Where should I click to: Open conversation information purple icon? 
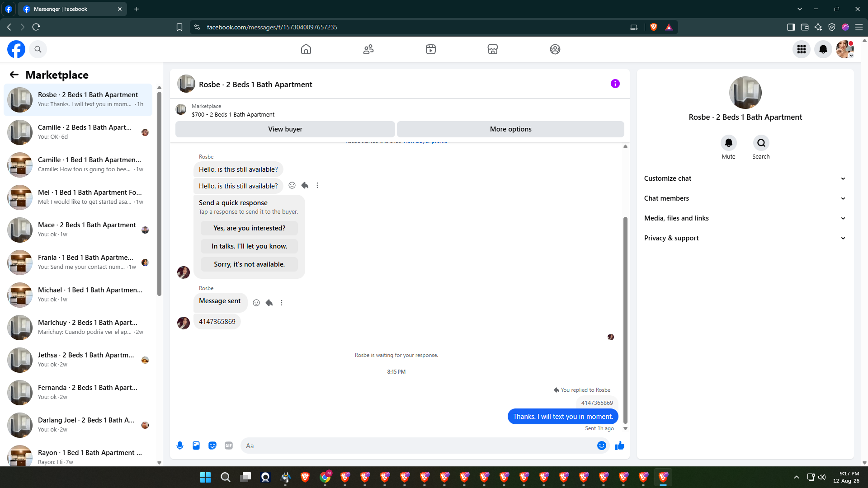[x=615, y=84]
